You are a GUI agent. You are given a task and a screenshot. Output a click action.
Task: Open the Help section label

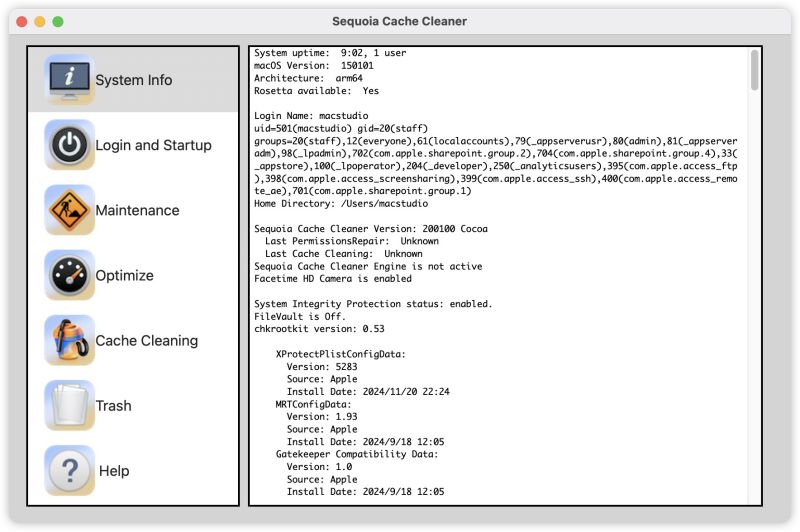pyautogui.click(x=114, y=471)
